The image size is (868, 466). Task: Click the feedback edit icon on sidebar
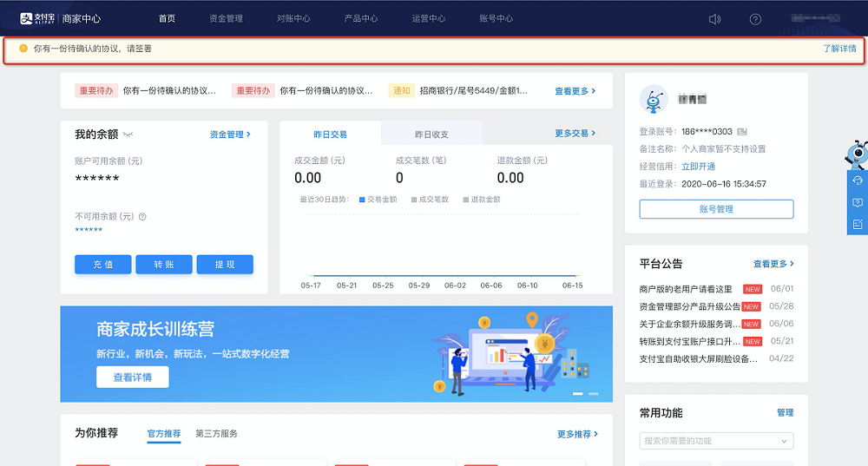click(x=858, y=224)
